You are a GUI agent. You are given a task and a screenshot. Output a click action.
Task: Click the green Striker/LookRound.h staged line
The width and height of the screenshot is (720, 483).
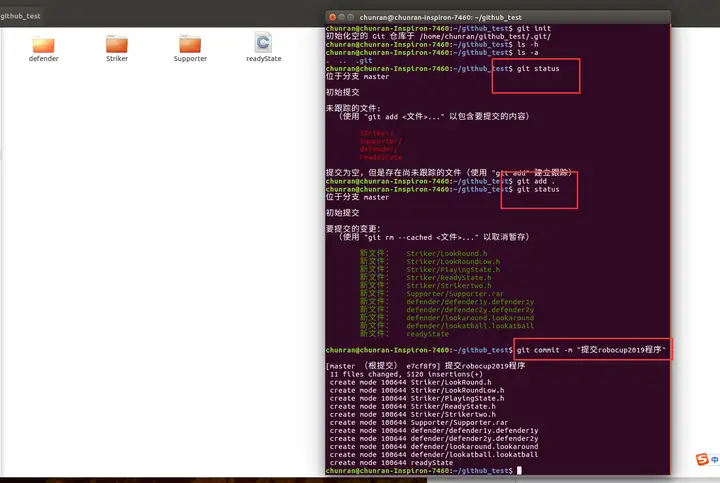(423, 253)
